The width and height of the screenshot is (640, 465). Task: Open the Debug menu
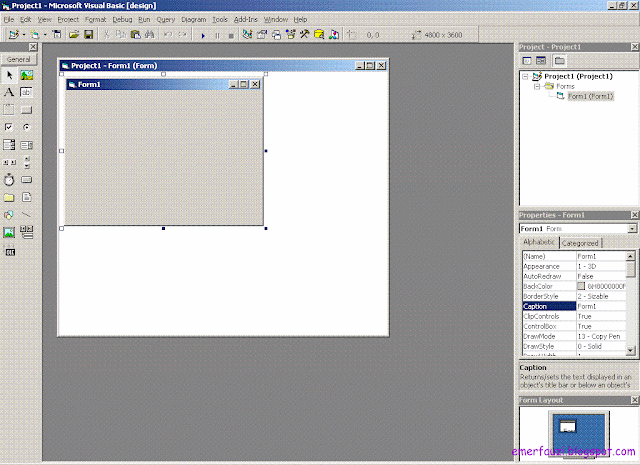click(122, 19)
